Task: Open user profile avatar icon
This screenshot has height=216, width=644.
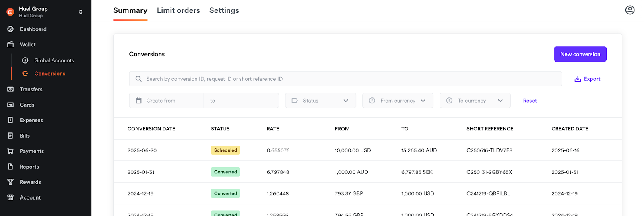Action: pyautogui.click(x=630, y=10)
